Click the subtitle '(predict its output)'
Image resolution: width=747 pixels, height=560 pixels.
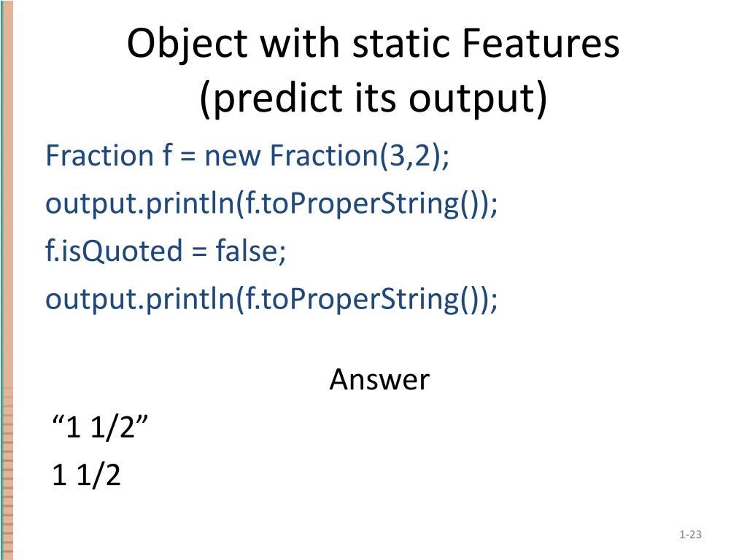click(373, 98)
